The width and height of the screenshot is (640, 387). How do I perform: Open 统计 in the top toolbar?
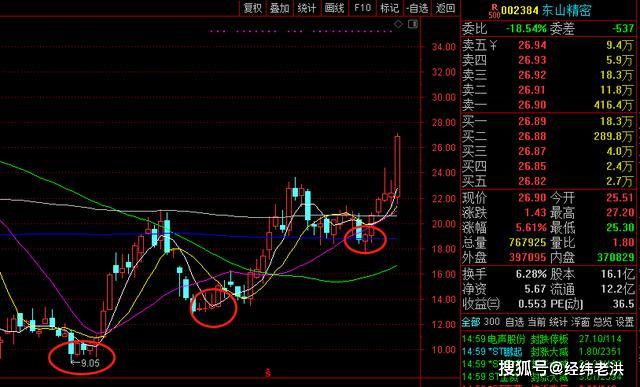[x=307, y=8]
